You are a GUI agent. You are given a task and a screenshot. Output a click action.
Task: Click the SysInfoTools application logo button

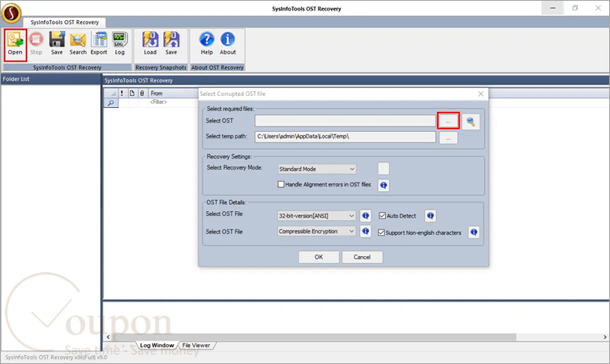(x=11, y=13)
